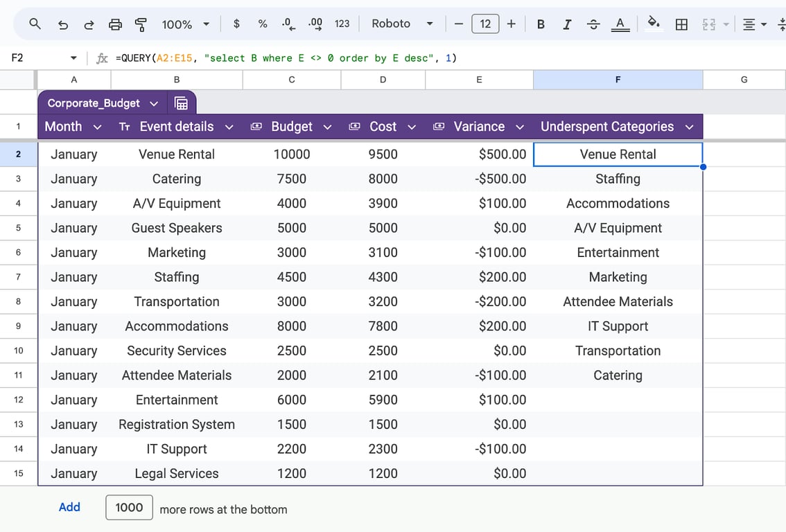Select the Budget cell showing 7500

click(292, 179)
